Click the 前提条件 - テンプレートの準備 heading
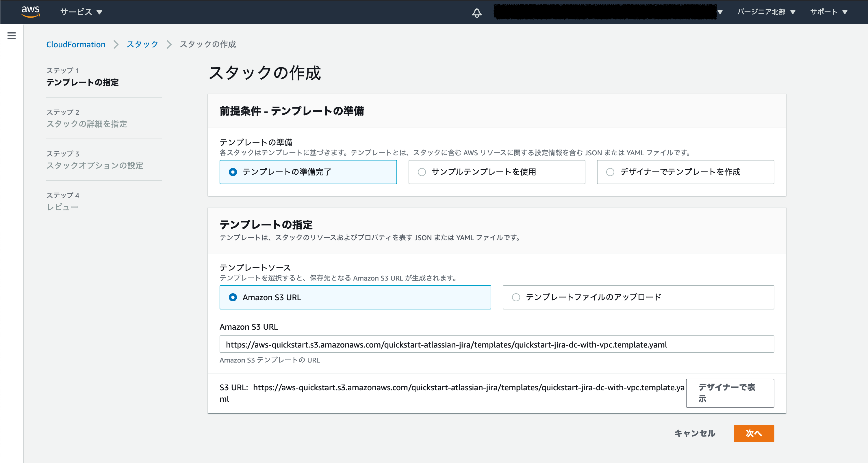 [292, 111]
